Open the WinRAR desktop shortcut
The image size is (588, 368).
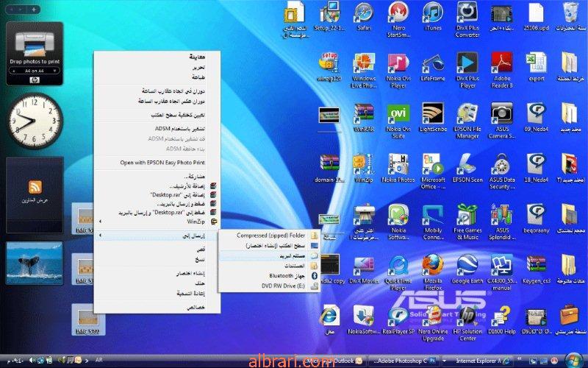pyautogui.click(x=364, y=118)
